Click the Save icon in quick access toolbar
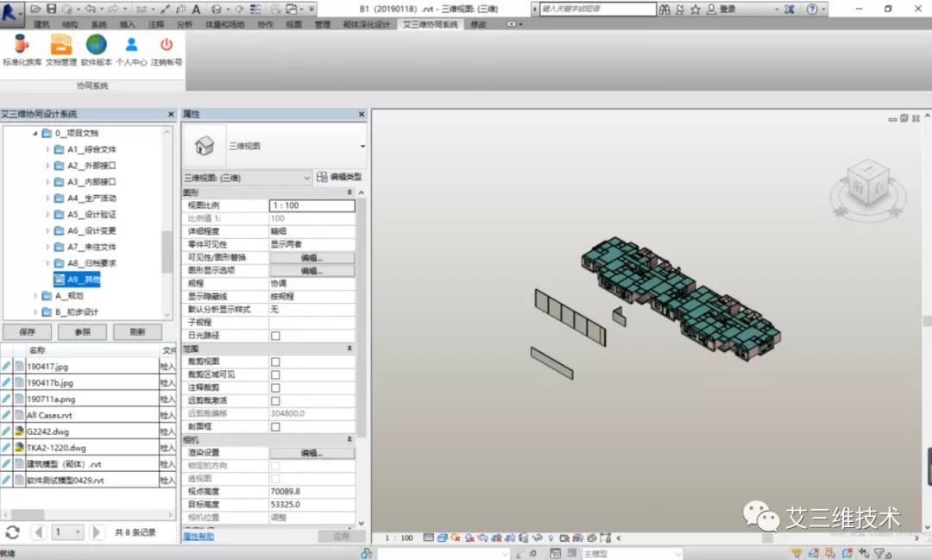This screenshot has height=560, width=932. click(52, 9)
